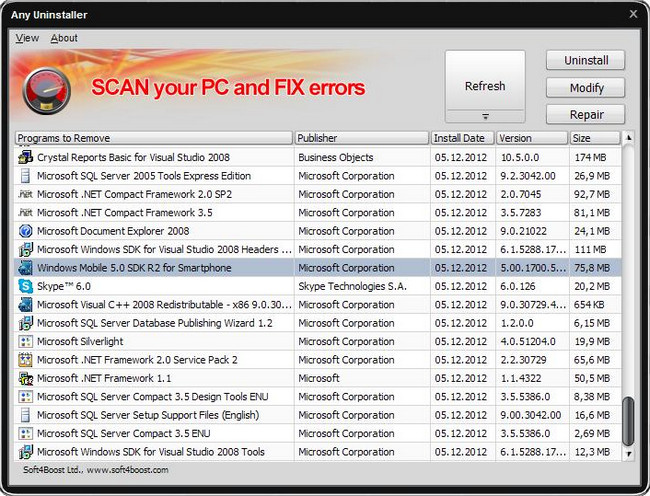Click the Modify button
Viewport: 650px width, 496px height.
tap(586, 88)
